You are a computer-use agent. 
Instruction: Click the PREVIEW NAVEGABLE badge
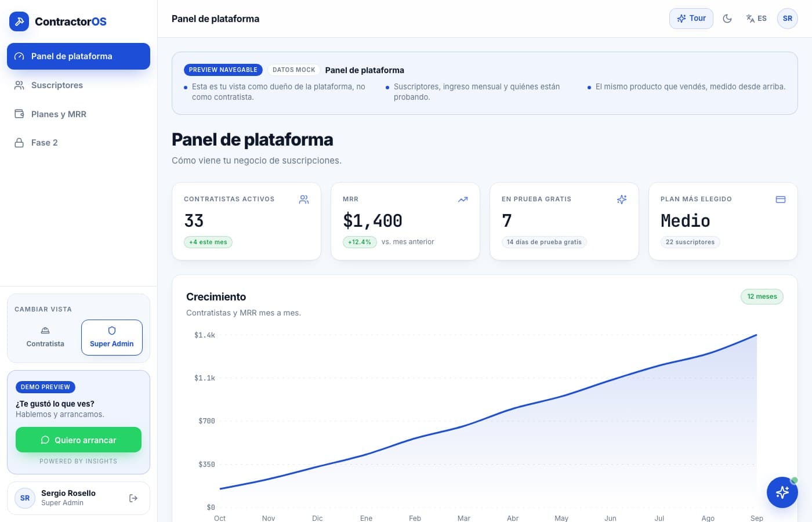coord(223,70)
